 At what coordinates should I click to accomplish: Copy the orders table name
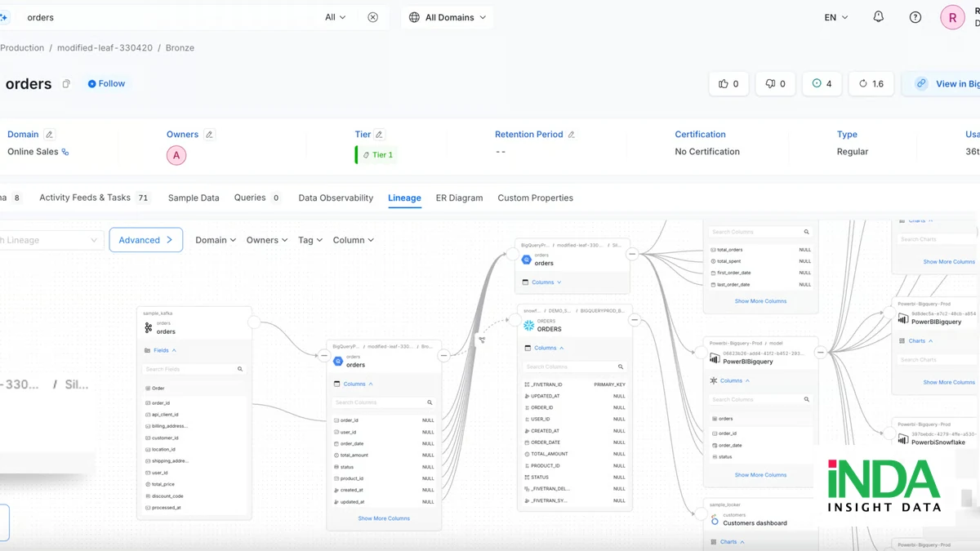[66, 84]
